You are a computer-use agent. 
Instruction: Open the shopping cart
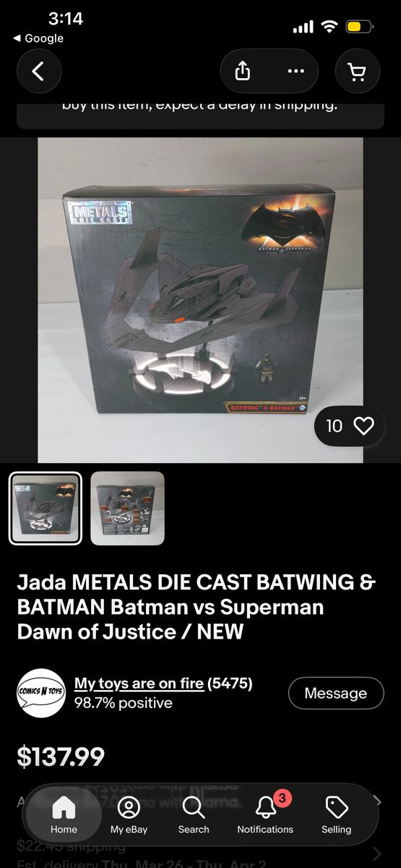click(x=357, y=71)
